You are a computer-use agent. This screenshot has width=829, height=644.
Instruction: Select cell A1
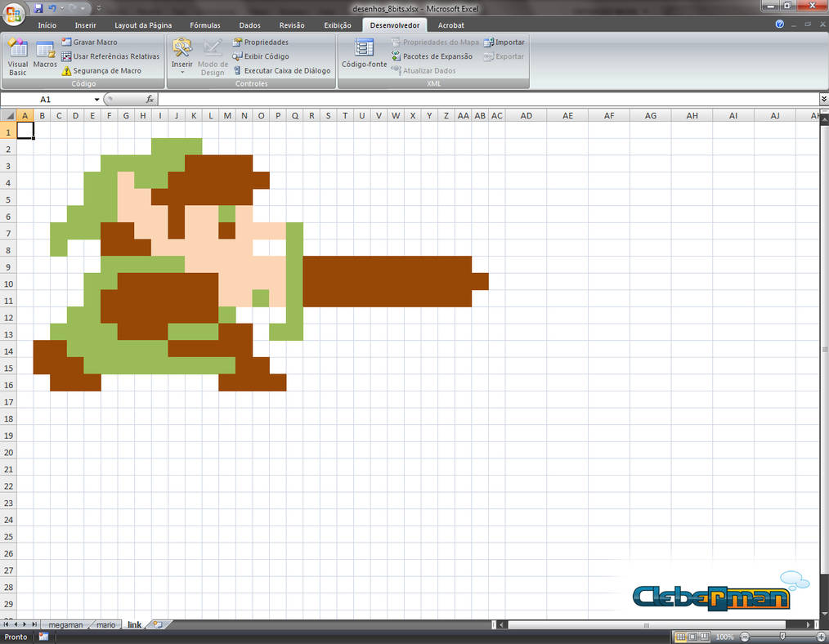coord(25,130)
